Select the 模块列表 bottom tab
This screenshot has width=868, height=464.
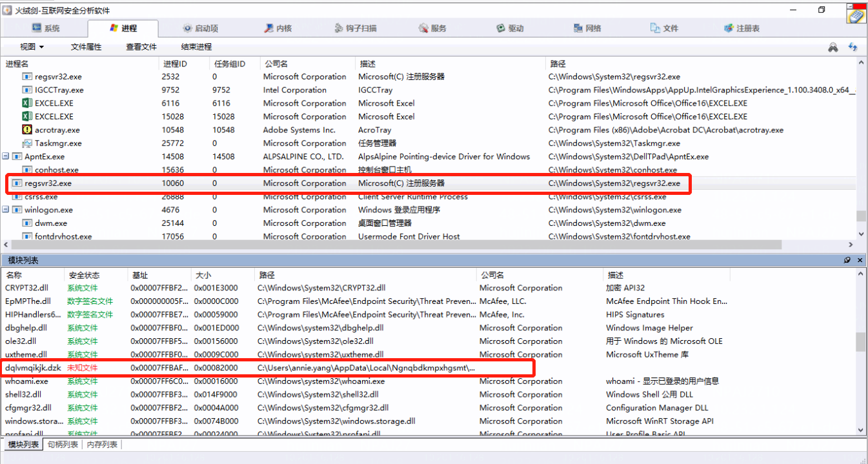(23, 445)
